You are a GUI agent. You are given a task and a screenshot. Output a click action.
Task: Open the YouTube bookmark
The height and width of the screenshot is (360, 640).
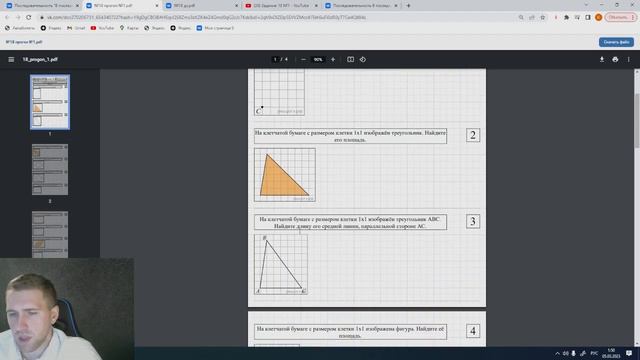coord(102,28)
